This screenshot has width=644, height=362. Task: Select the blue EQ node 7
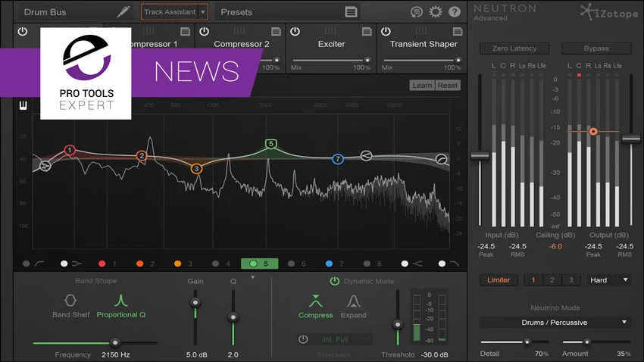pyautogui.click(x=338, y=159)
